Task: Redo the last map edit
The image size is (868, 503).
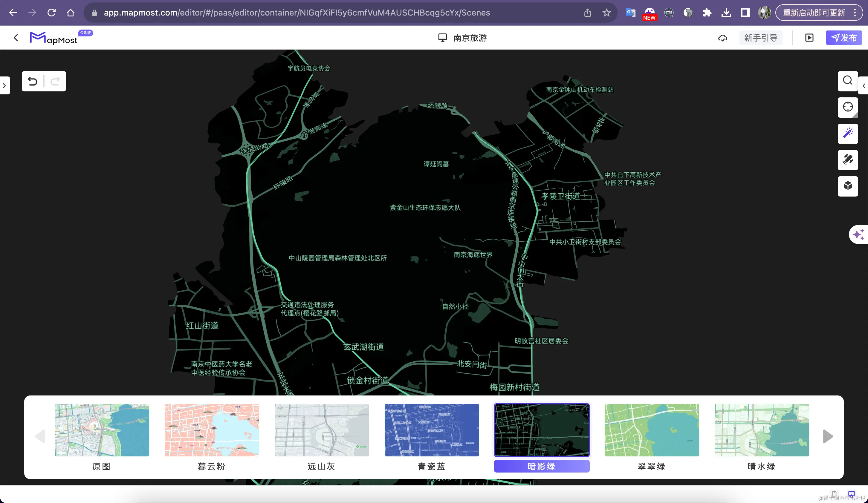Action: coord(55,81)
